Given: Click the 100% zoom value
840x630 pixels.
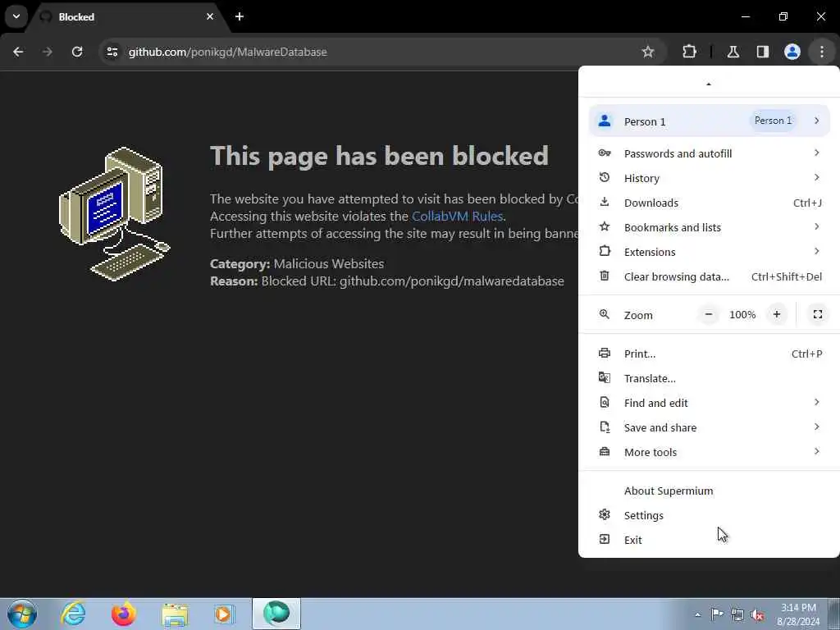Looking at the screenshot, I should click(x=742, y=315).
